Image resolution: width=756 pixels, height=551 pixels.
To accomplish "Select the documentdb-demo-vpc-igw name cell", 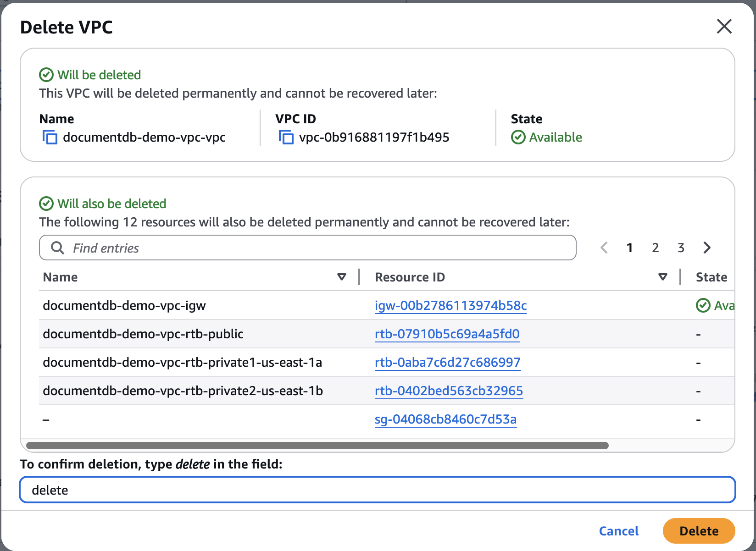I will point(124,306).
